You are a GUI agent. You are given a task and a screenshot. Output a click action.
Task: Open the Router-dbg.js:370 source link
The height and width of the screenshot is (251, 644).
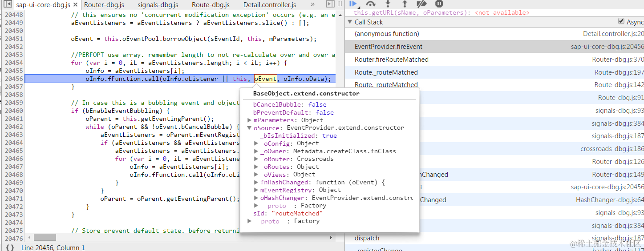618,60
